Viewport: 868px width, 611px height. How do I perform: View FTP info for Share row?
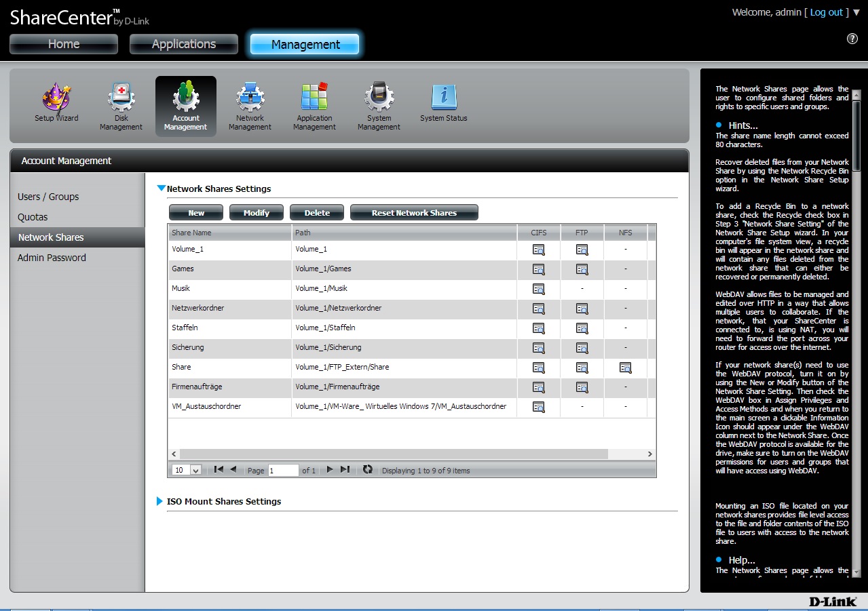point(582,368)
